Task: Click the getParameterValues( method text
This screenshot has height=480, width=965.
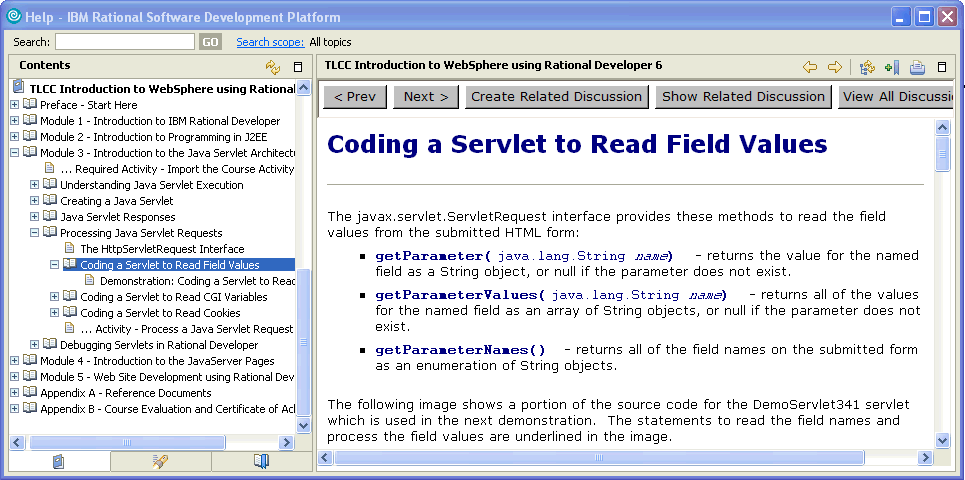Action: 460,295
